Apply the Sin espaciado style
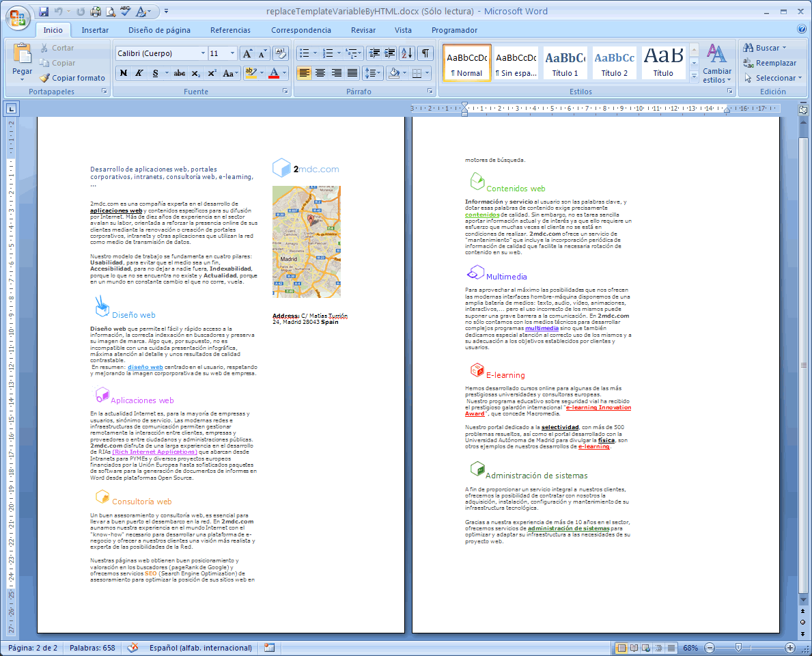Screen dimensions: 812x656 516,63
